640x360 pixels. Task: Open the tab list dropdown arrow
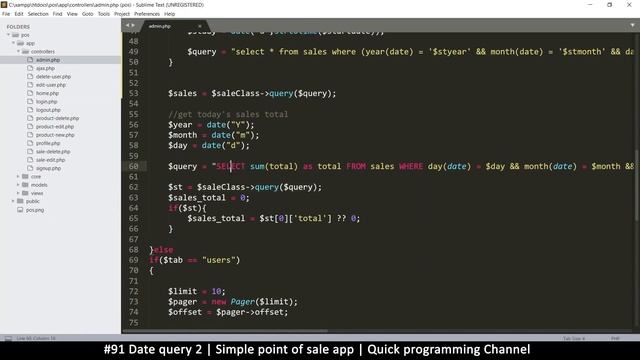632,25
